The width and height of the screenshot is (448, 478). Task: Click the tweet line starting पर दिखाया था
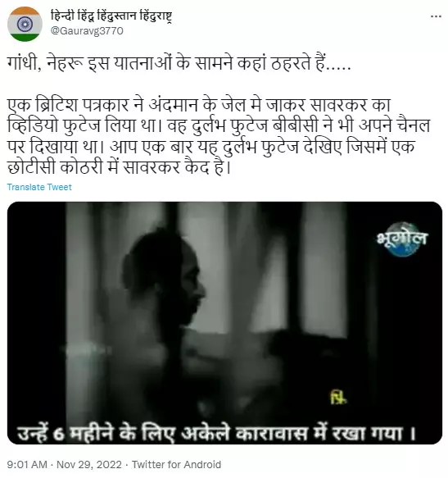pos(210,147)
